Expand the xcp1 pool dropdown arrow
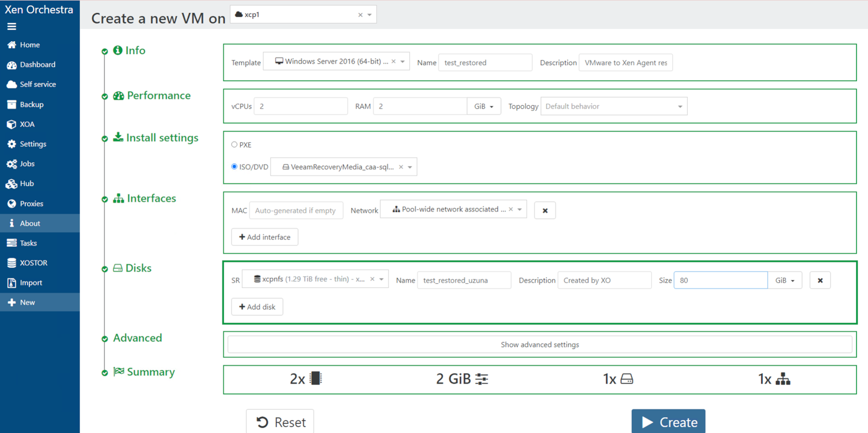 point(370,15)
